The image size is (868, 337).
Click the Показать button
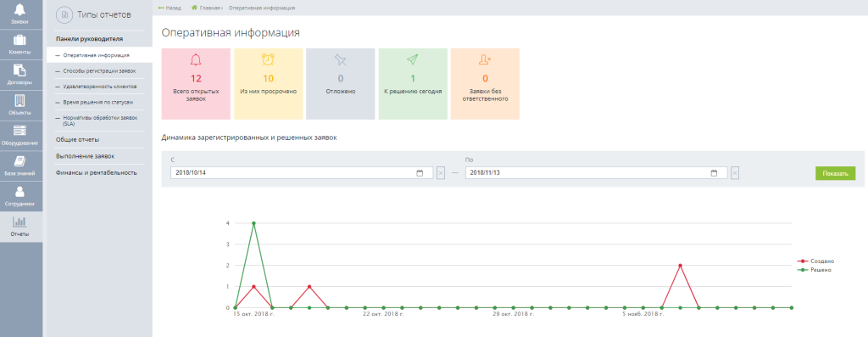coord(835,173)
